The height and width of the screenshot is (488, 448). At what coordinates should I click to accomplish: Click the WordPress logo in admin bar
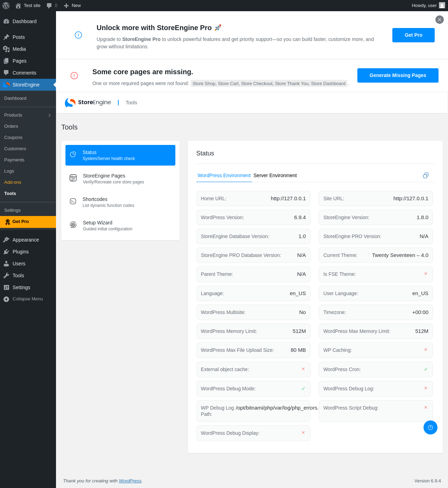tap(6, 6)
